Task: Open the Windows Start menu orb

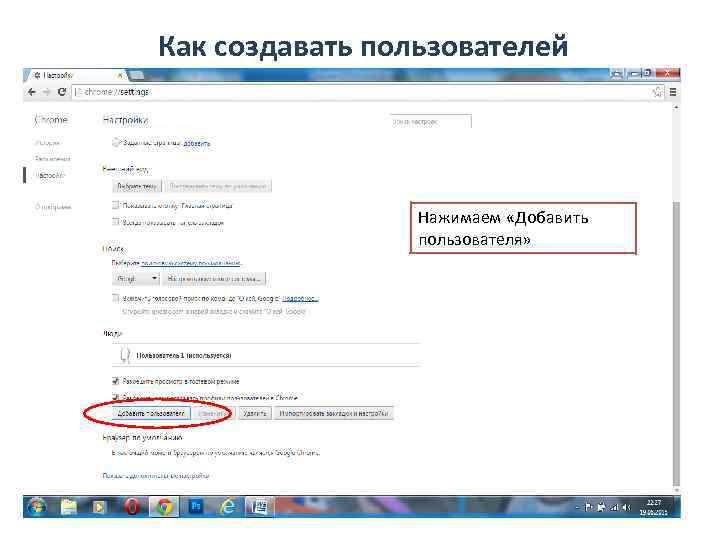Action: [x=36, y=507]
